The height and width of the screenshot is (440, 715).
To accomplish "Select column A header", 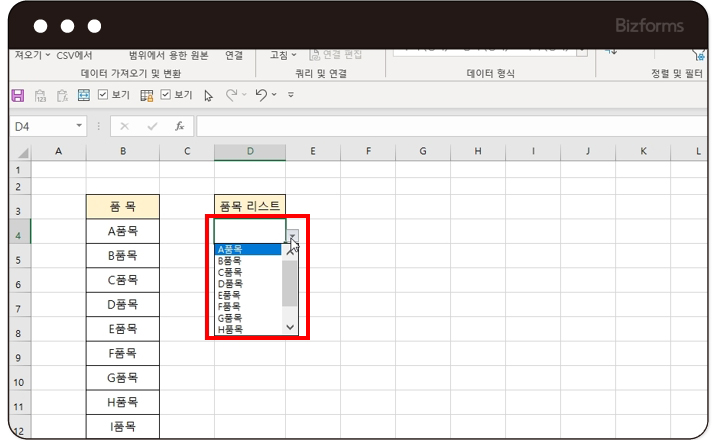I will [58, 151].
